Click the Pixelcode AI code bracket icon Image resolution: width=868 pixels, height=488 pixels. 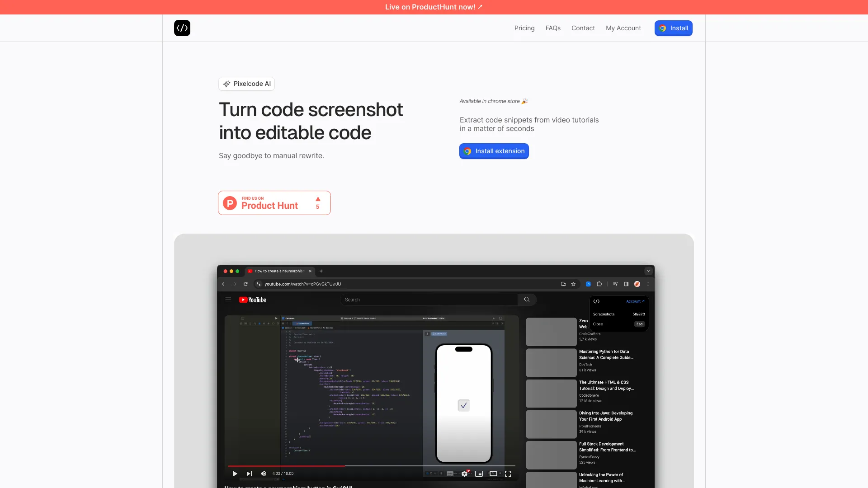[183, 28]
